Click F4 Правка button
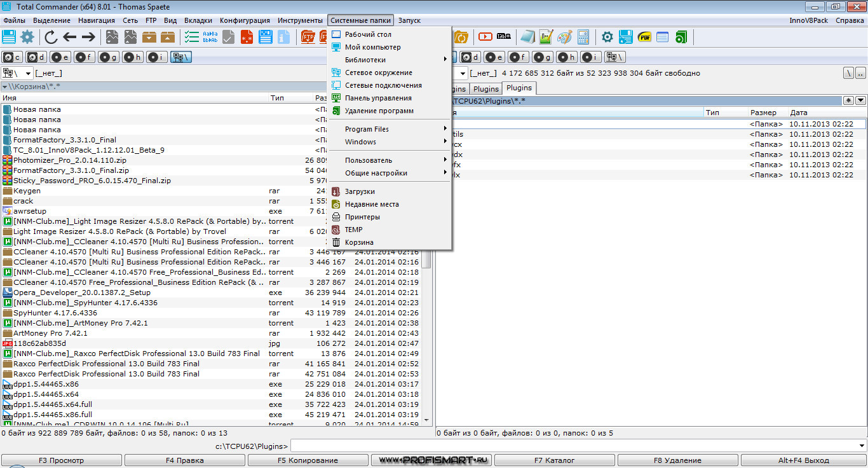The width and height of the screenshot is (868, 468). click(x=184, y=460)
